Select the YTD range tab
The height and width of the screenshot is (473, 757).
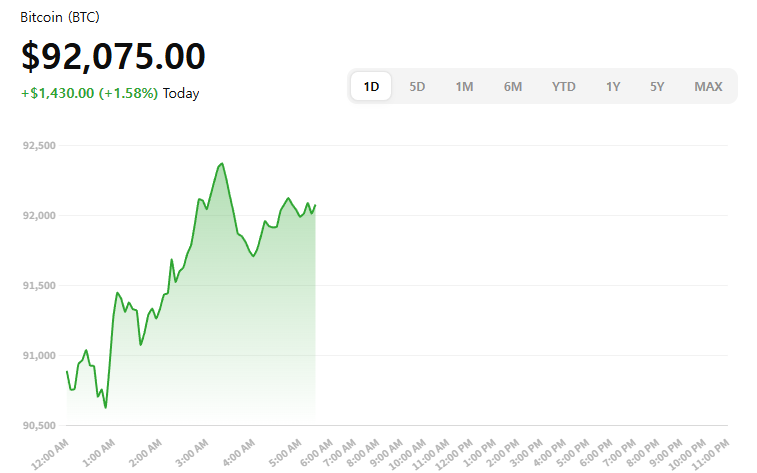[x=564, y=86]
